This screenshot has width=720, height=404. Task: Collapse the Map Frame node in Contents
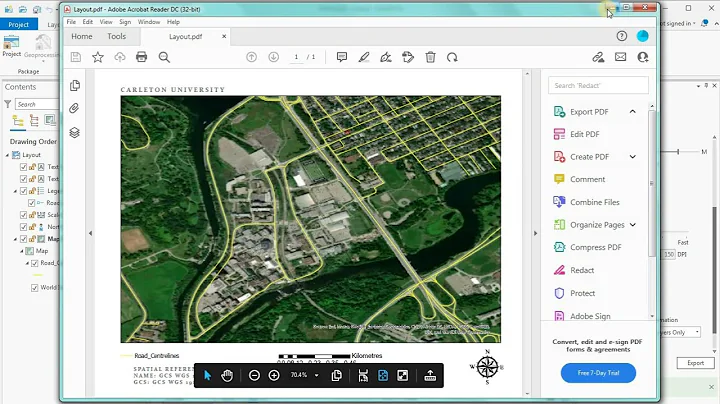(15, 239)
